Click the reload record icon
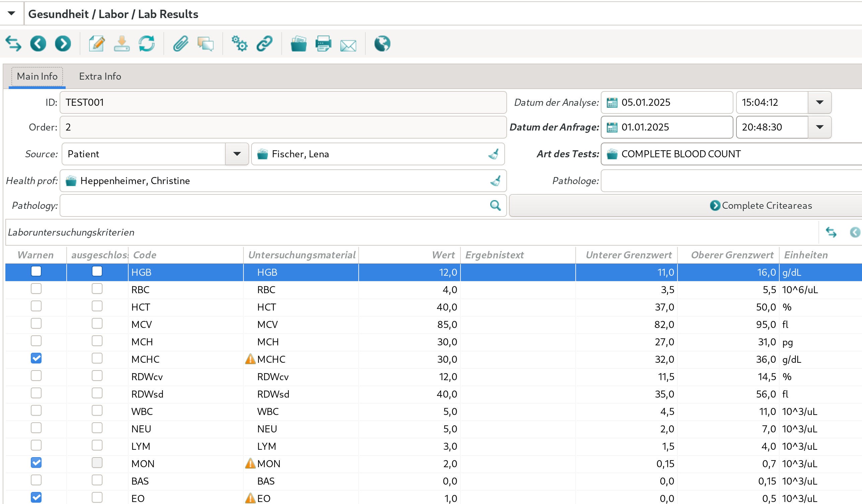This screenshot has height=504, width=862. pyautogui.click(x=147, y=44)
